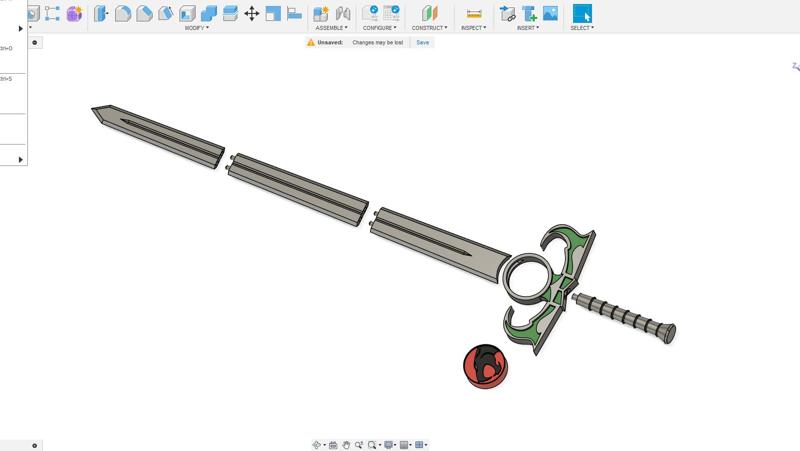Select the Move/Copy arrows tool
This screenshot has height=451, width=800.
tap(252, 14)
